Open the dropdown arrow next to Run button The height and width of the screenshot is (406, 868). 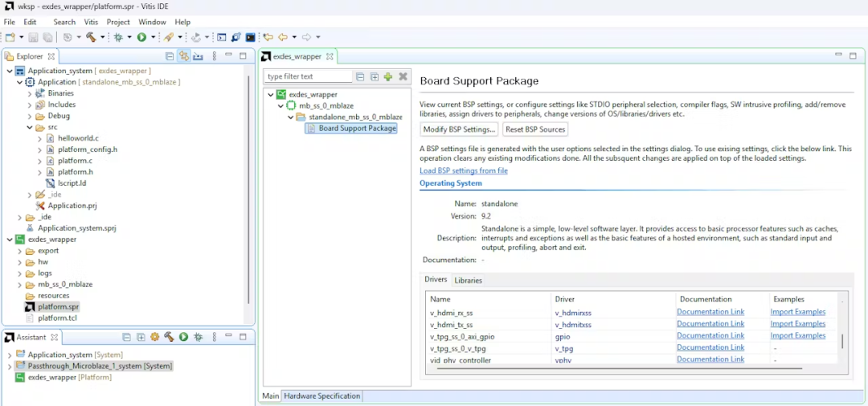tap(153, 37)
